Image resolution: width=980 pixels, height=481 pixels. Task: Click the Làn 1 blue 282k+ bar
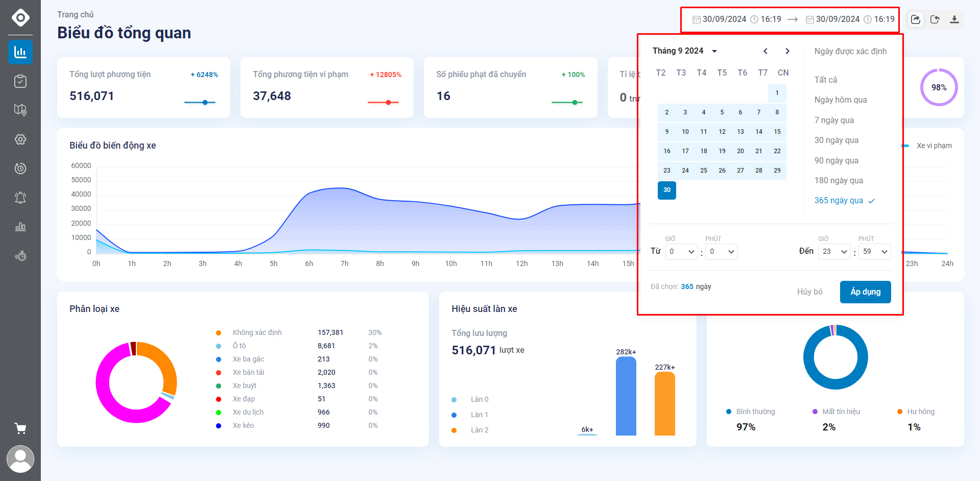626,396
